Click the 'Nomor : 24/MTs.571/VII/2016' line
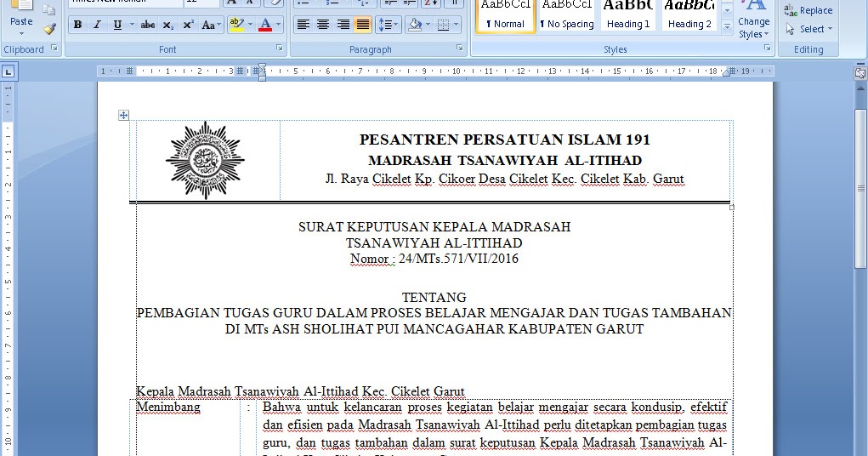This screenshot has height=456, width=868. [434, 259]
